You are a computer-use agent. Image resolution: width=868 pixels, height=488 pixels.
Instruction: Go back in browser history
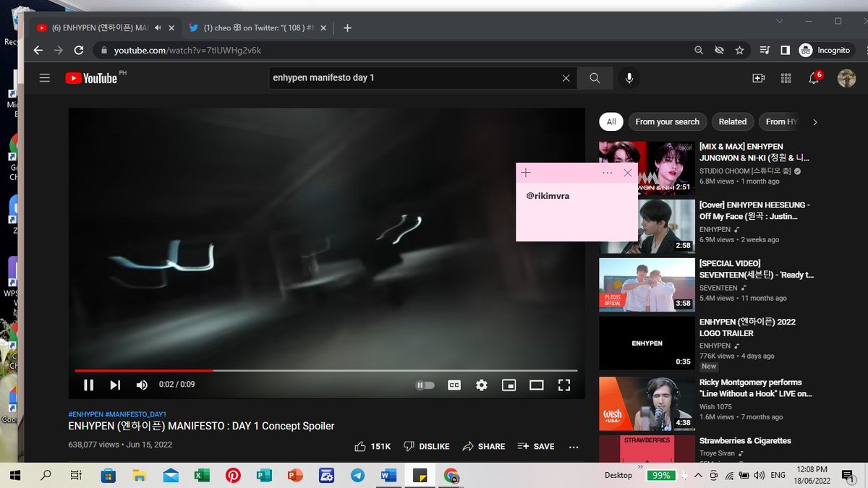(38, 51)
